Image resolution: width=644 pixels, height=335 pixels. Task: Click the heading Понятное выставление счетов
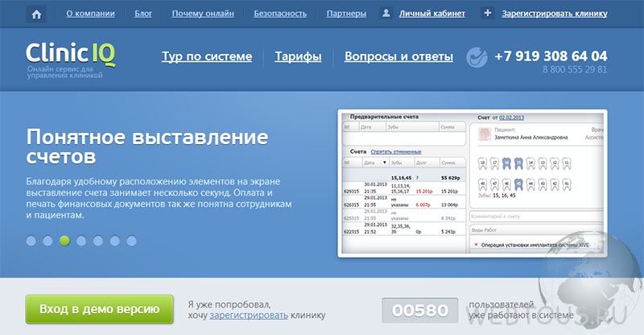147,147
